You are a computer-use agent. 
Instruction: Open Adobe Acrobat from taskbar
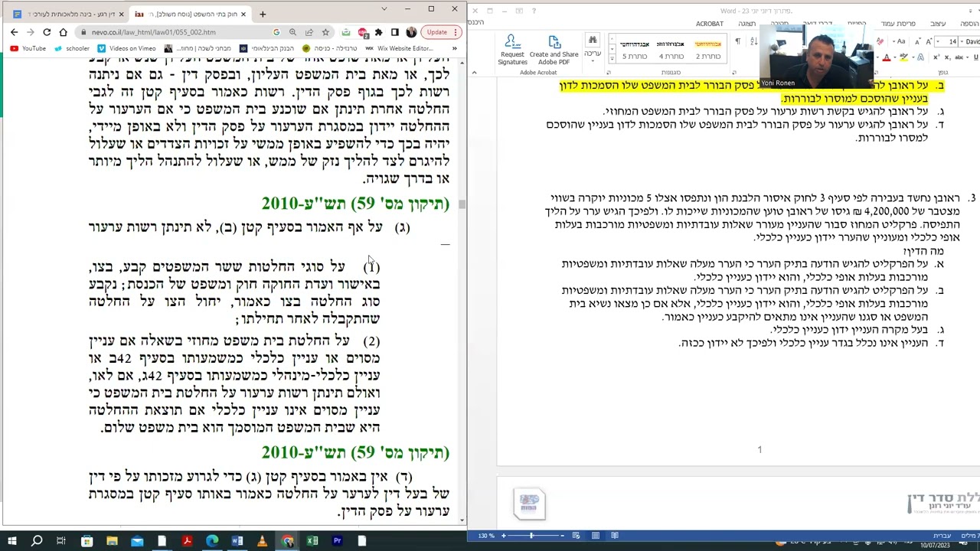coord(187,541)
